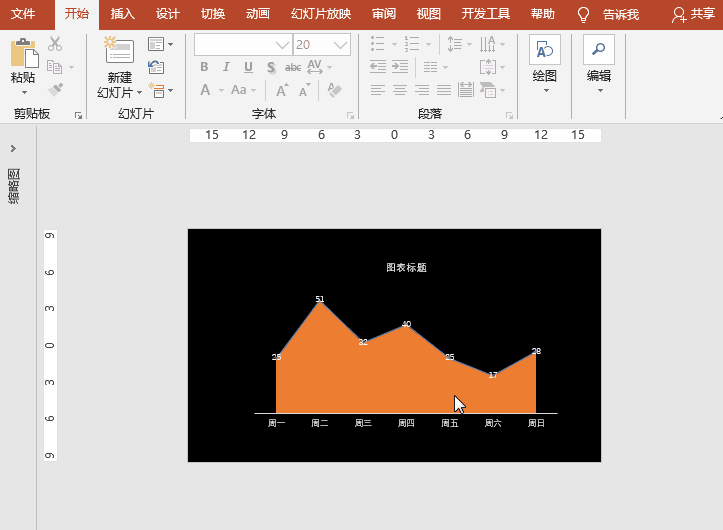
Task: Click the Copy icon
Action: pyautogui.click(x=54, y=67)
